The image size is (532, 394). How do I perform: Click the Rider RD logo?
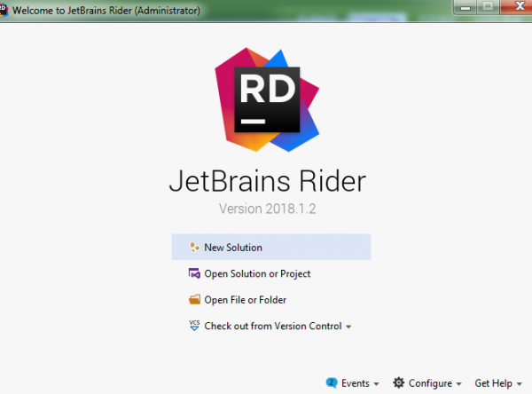click(x=267, y=99)
